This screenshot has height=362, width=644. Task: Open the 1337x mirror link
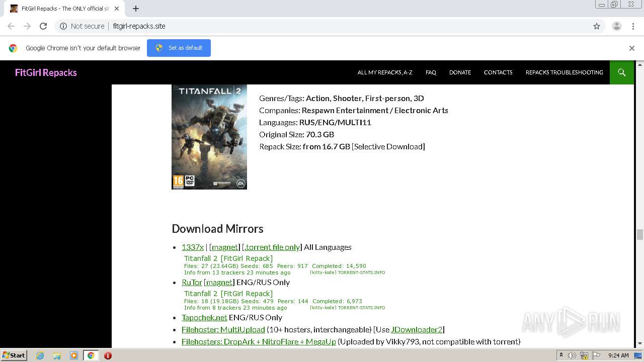pyautogui.click(x=193, y=247)
